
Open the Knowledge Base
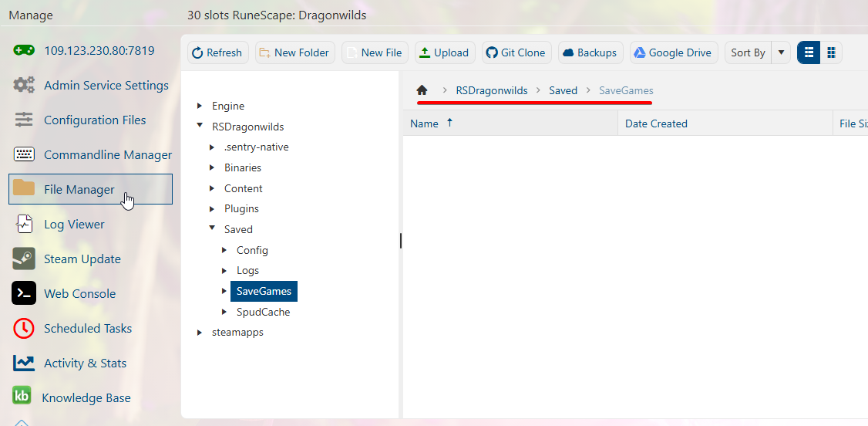pos(86,398)
